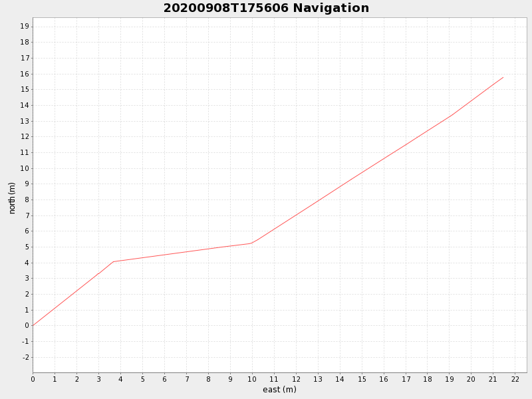This screenshot has width=532, height=399.
Task: Click tick label 10 on the north axis
Action: pyautogui.click(x=25, y=168)
